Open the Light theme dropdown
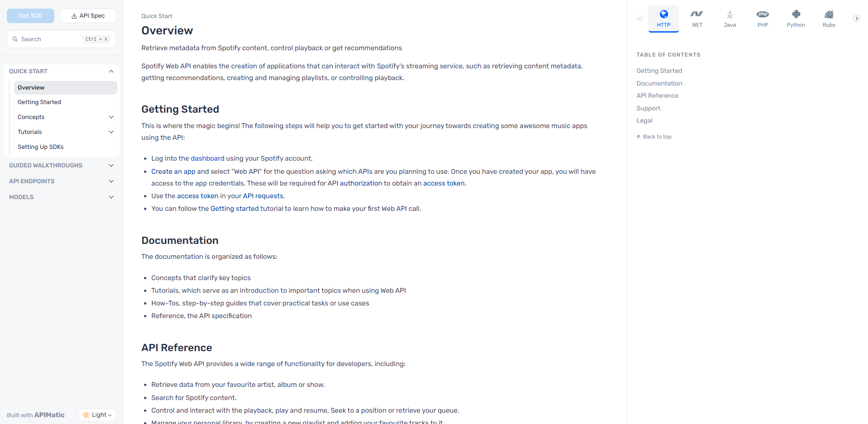The image size is (868, 424). click(x=97, y=415)
